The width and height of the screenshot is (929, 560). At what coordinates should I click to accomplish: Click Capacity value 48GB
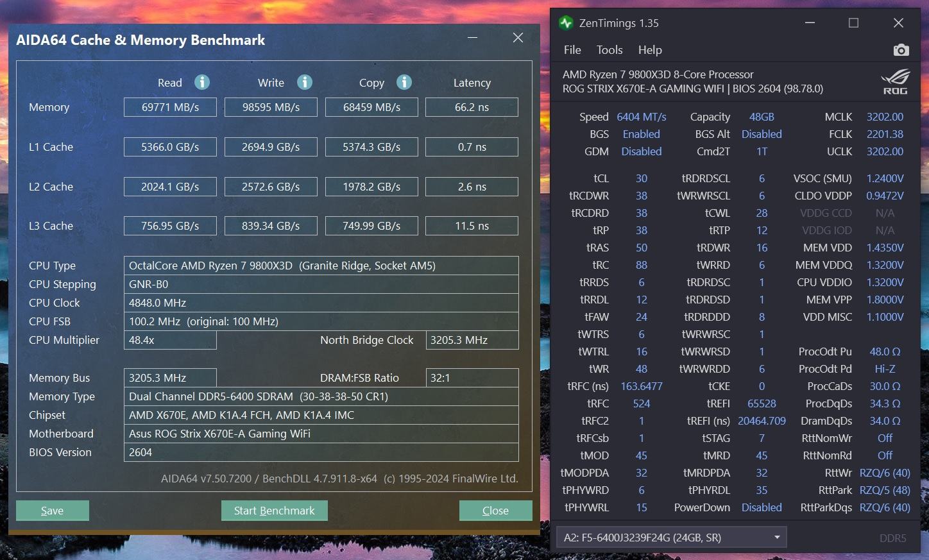coord(762,117)
